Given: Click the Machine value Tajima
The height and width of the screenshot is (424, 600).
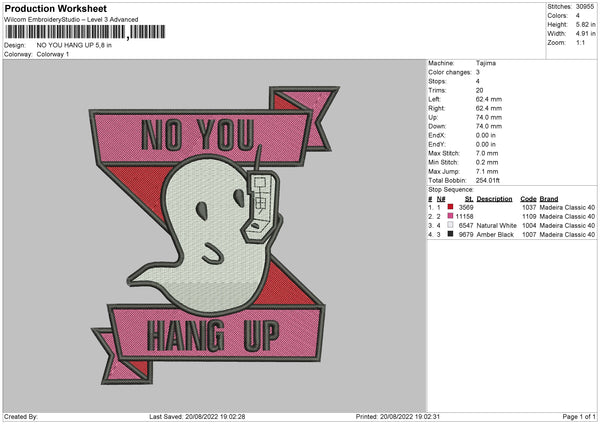Looking at the screenshot, I should (x=484, y=63).
